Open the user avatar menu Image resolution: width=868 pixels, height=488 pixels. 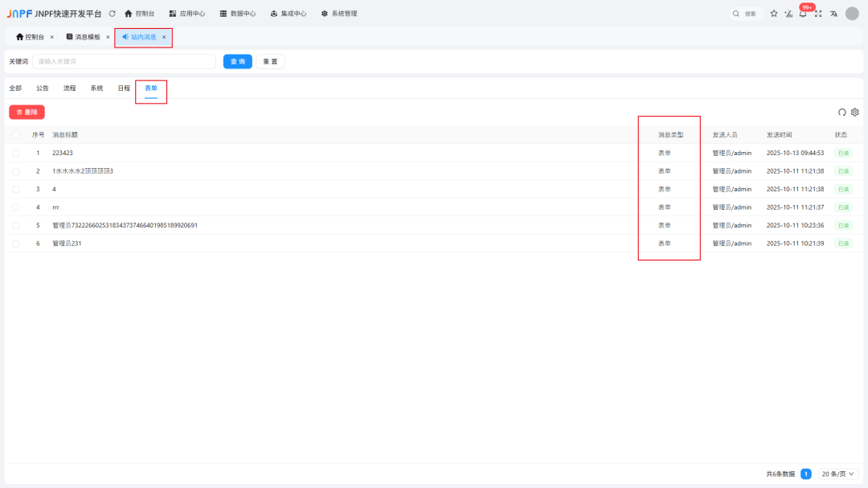[852, 14]
